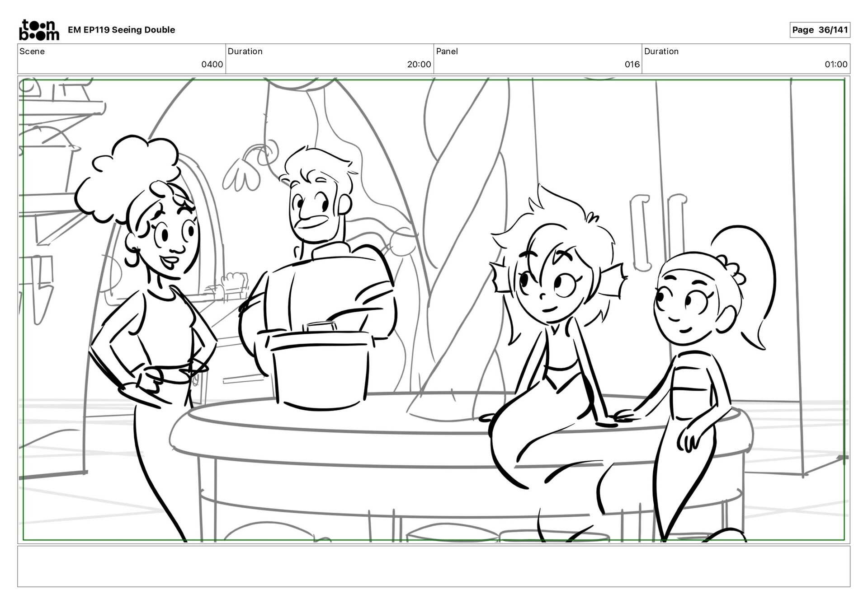
Task: Click the scene number 0400
Action: (212, 65)
